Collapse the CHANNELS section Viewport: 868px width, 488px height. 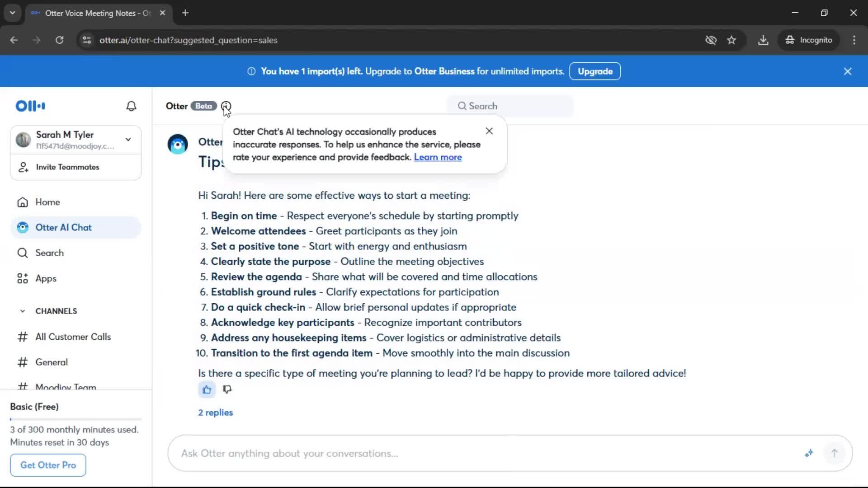coord(23,311)
